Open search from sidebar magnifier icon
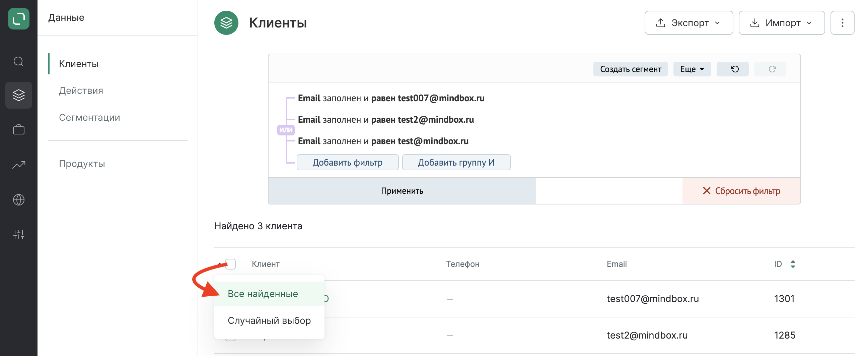 [18, 61]
